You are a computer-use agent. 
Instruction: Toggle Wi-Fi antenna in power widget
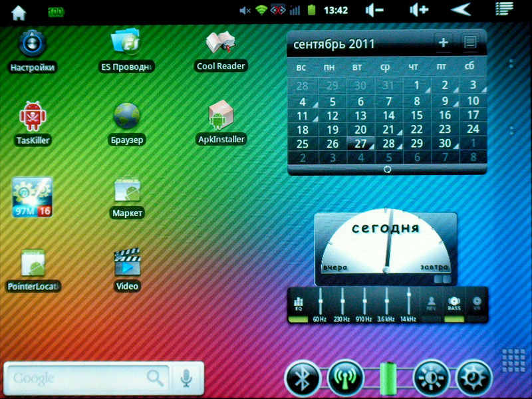coord(345,378)
